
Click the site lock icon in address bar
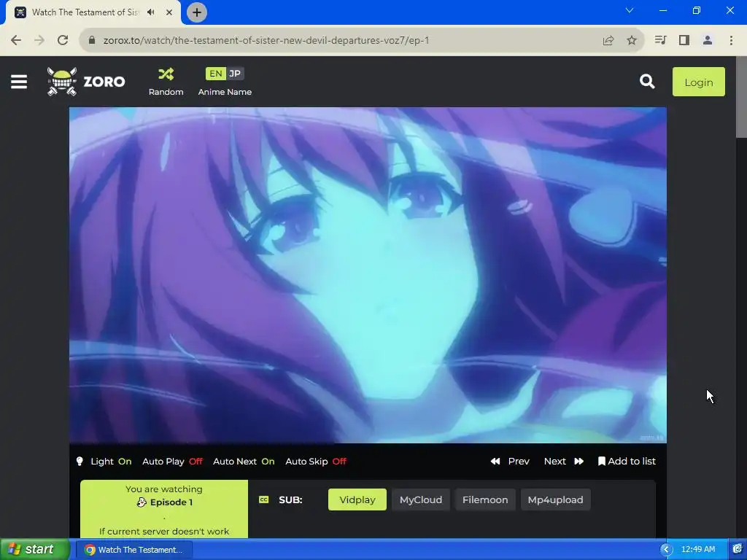pos(92,41)
